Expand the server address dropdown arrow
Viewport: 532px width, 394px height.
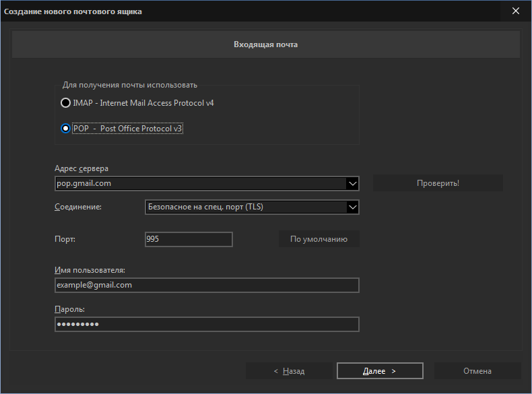point(352,184)
